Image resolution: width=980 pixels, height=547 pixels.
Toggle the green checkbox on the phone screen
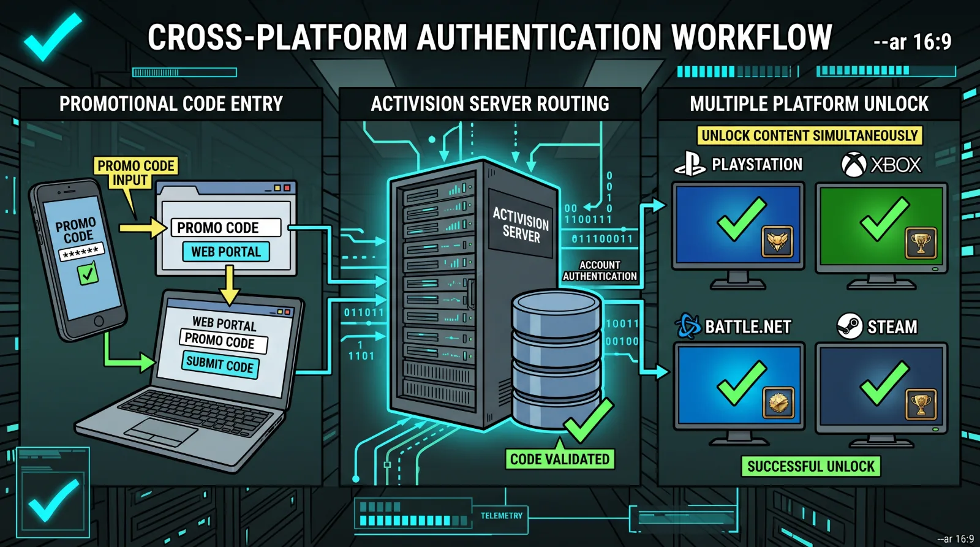click(x=88, y=273)
